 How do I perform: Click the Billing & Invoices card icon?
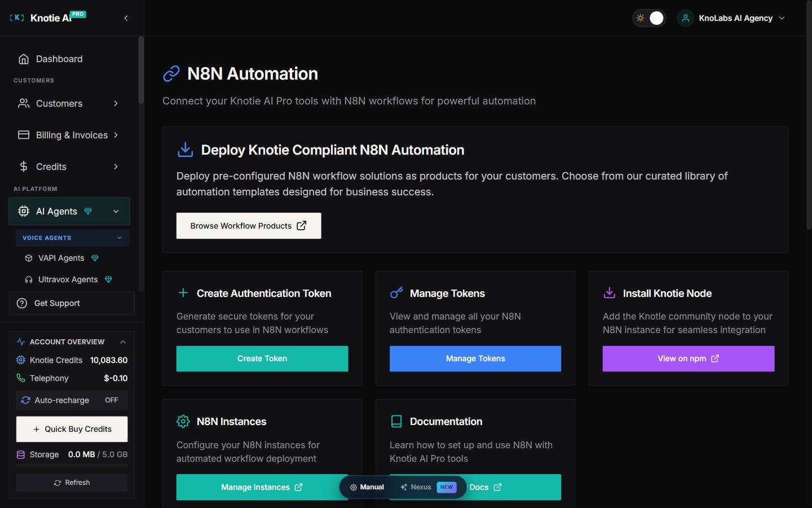[x=23, y=135]
